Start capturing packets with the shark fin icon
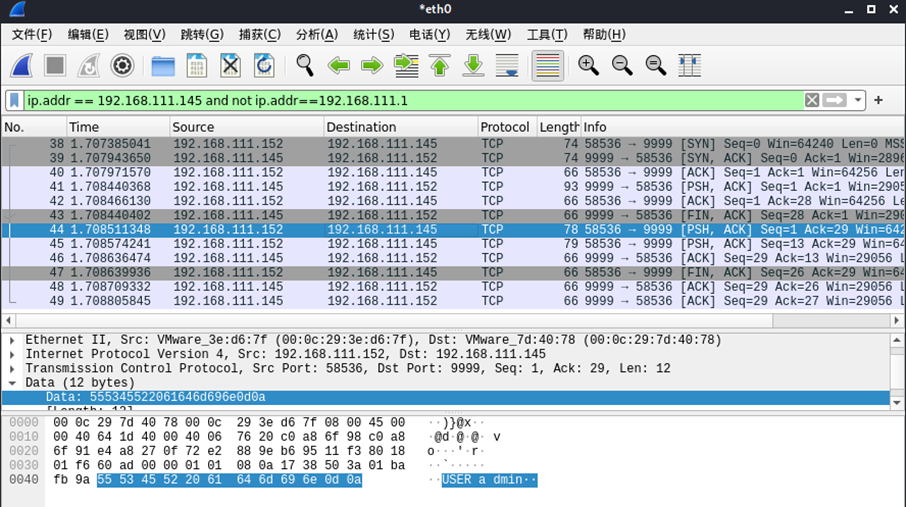This screenshot has width=906, height=507. pos(21,65)
